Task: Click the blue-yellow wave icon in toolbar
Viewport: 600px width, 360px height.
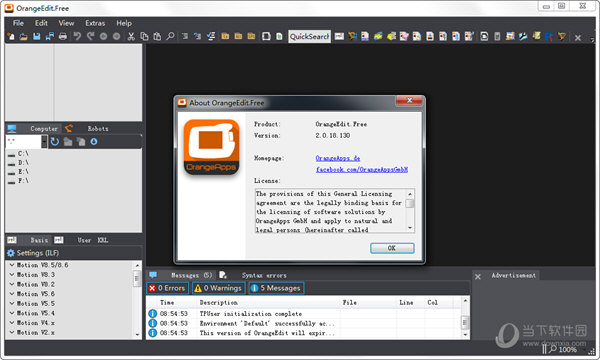Action: pos(378,36)
